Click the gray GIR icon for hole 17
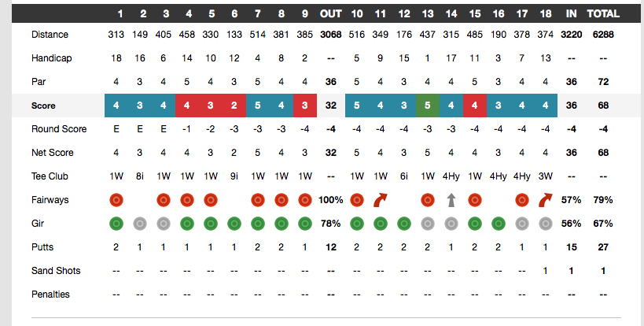Screen dimensions: 644x326 coord(521,224)
